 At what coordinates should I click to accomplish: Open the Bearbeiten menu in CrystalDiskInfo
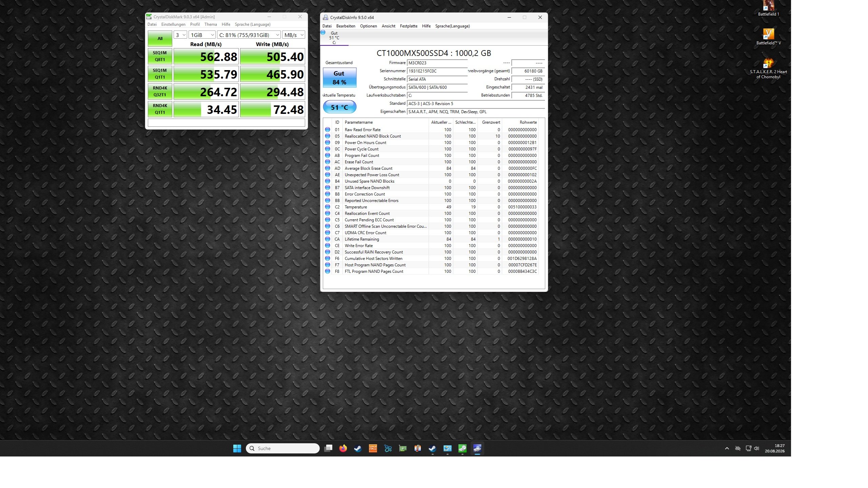click(x=346, y=26)
